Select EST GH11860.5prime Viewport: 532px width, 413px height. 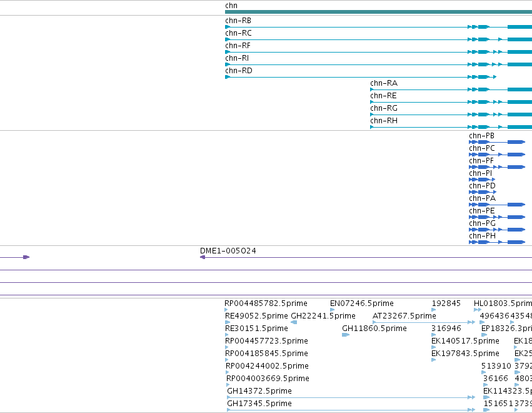point(374,329)
